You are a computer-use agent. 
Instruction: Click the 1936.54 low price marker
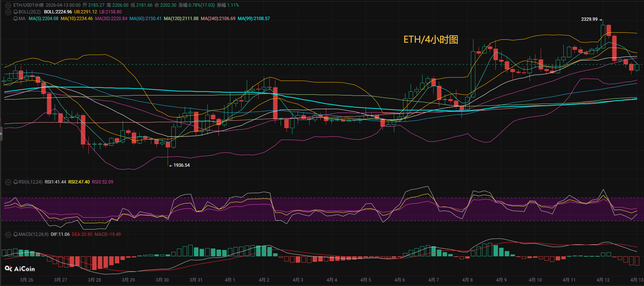click(181, 165)
